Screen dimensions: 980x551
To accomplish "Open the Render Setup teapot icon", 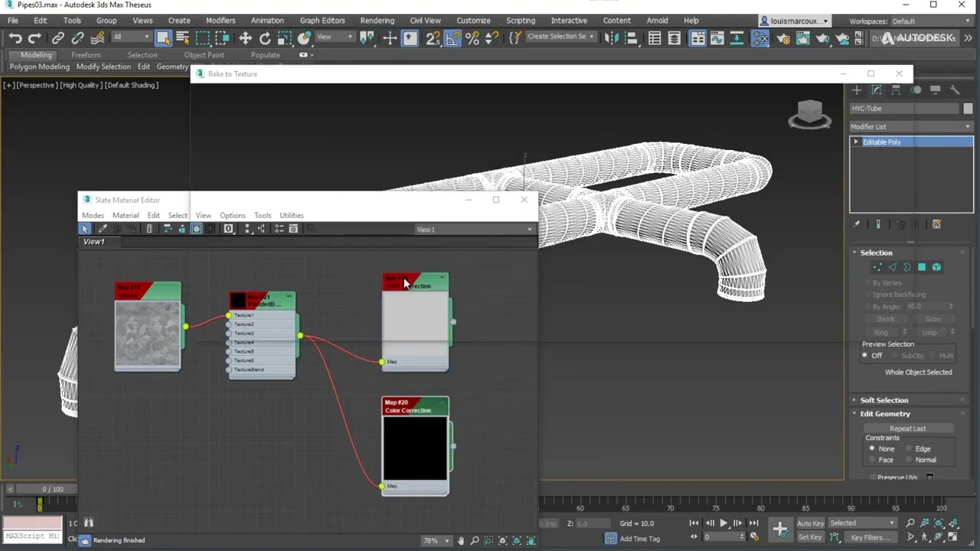I will point(783,38).
